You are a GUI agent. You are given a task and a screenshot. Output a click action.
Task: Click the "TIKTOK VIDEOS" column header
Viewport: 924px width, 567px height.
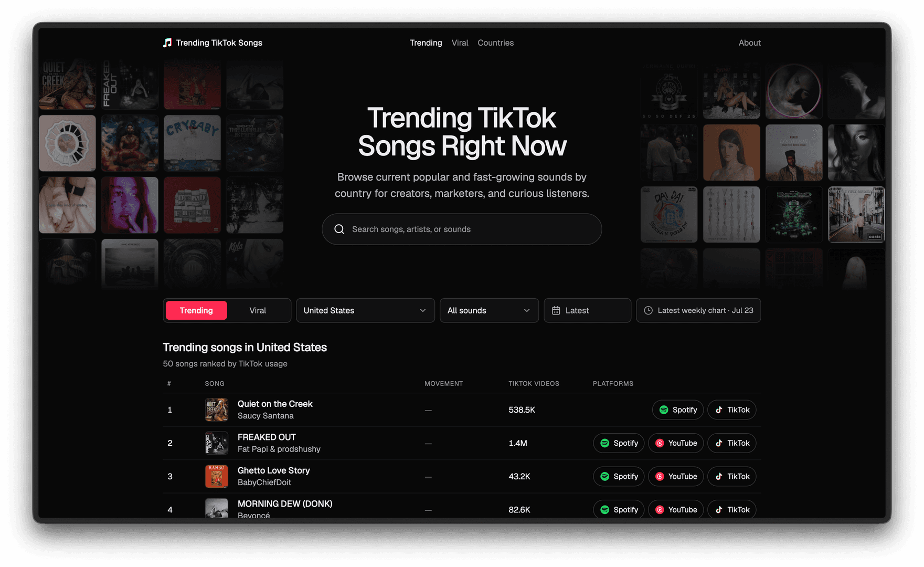(534, 384)
